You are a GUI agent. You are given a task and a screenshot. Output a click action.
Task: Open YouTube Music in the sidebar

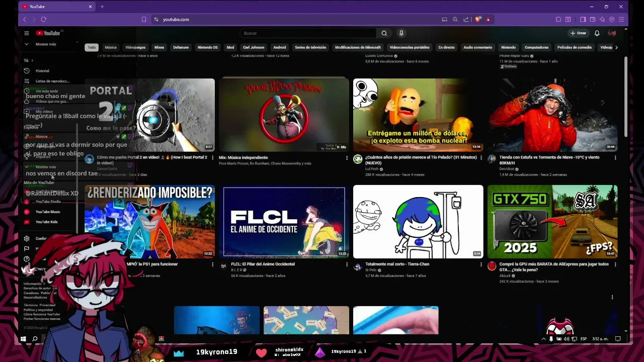click(x=48, y=212)
